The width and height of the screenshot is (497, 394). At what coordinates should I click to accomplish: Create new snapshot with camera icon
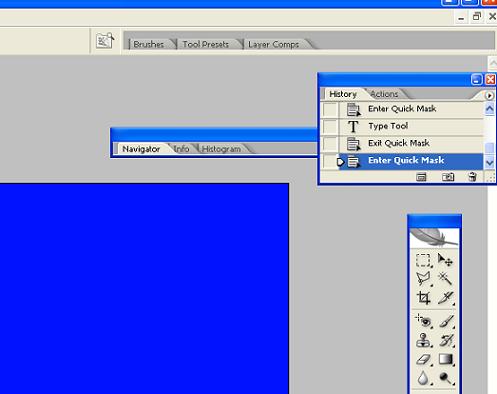448,177
